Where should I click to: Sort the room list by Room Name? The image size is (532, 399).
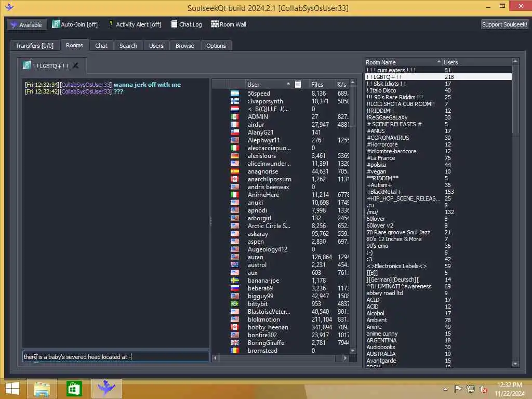pyautogui.click(x=403, y=62)
